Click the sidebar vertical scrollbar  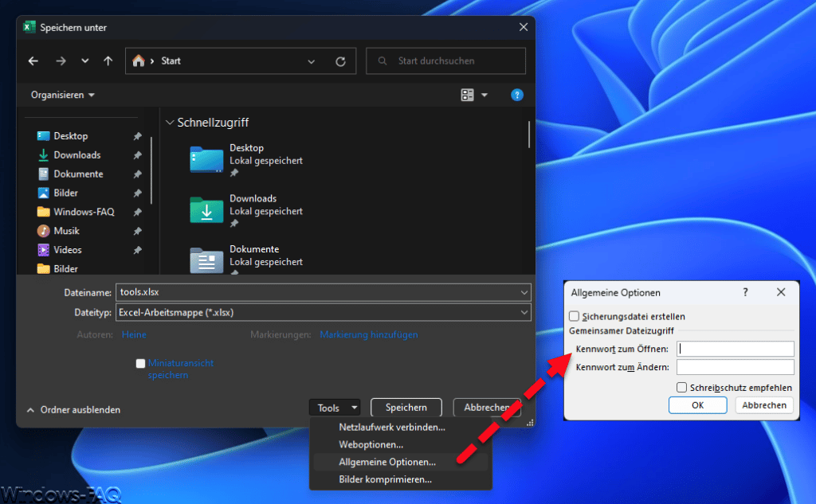tap(151, 170)
